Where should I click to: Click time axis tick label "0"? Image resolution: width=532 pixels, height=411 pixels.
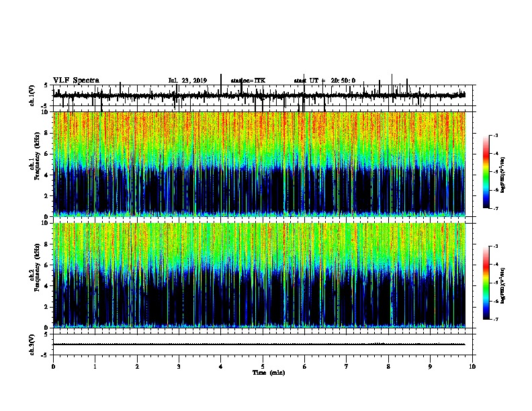click(53, 367)
